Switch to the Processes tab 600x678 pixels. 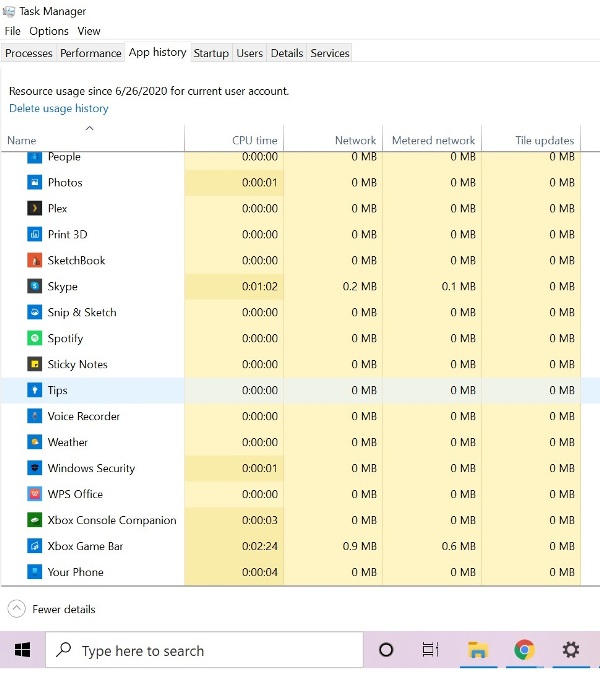pos(29,53)
